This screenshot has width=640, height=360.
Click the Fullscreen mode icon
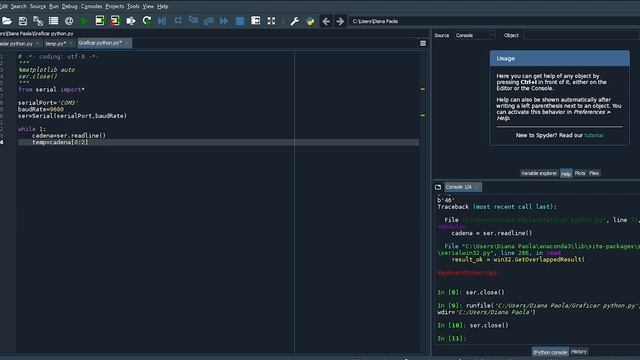(271, 21)
